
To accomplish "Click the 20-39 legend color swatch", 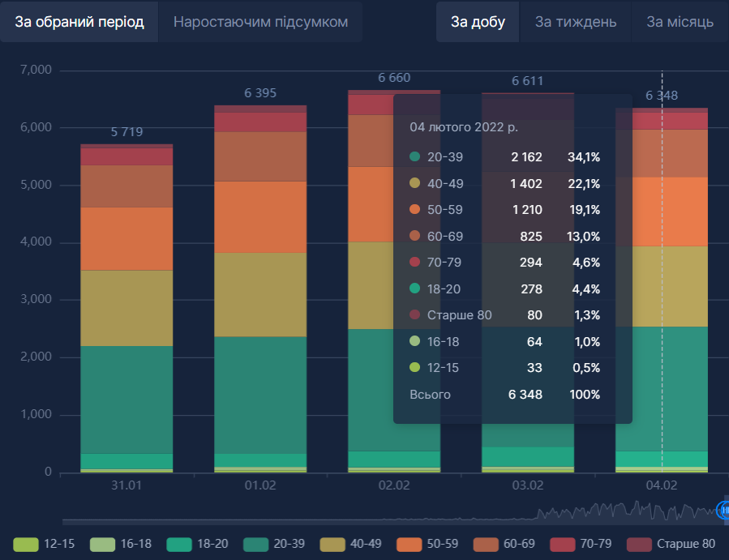I will (x=257, y=544).
